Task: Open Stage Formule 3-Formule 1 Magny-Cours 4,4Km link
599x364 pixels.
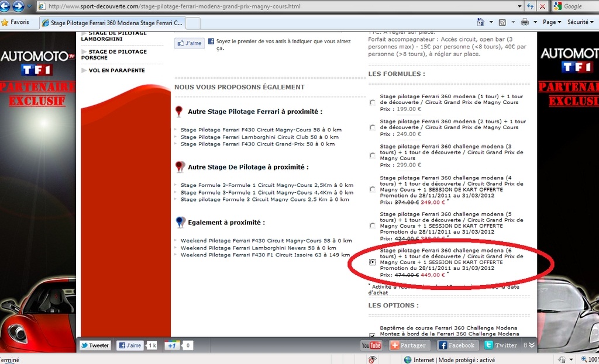Action: click(267, 192)
